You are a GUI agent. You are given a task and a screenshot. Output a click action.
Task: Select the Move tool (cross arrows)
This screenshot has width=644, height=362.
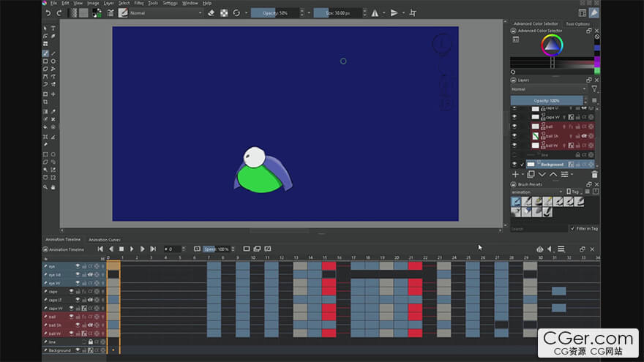click(53, 94)
